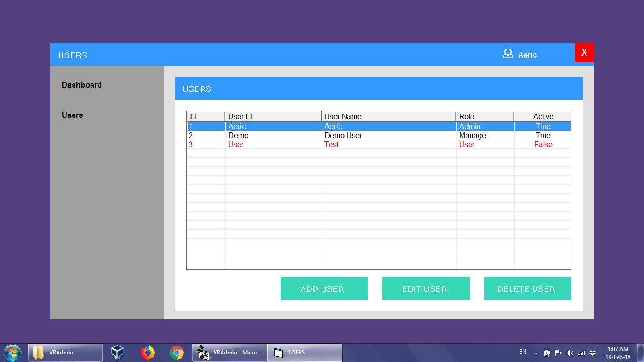Switch to VBAdmin - Microsoft taskbar window
Screen dimensions: 644x362
coord(230,352)
